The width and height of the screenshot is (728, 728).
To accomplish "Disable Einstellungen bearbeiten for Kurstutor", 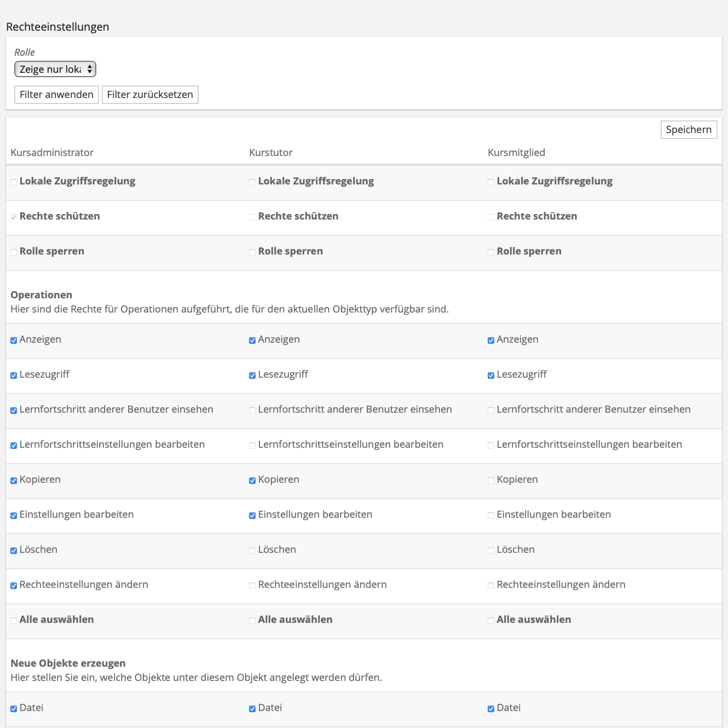I will tap(252, 516).
